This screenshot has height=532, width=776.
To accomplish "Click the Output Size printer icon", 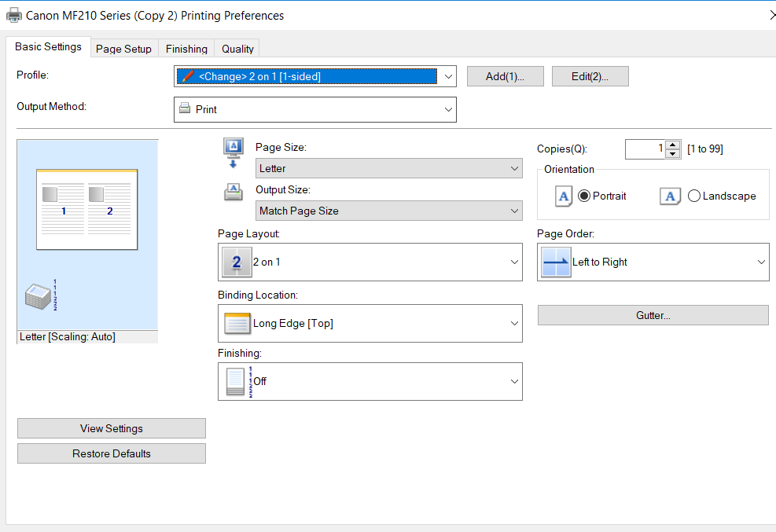I will pos(233,193).
